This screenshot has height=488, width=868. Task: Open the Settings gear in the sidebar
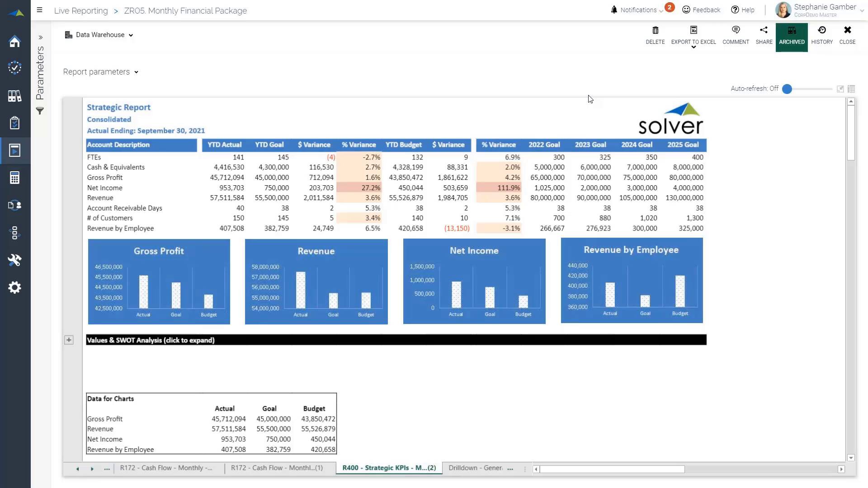15,287
